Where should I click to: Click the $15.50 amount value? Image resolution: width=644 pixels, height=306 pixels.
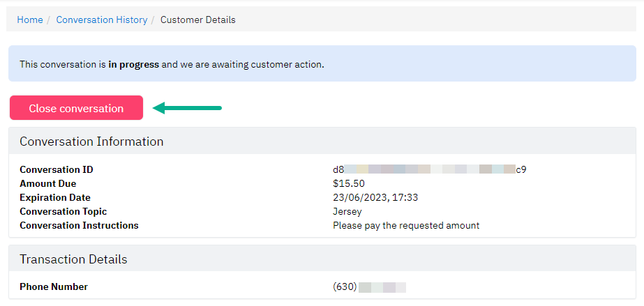349,183
